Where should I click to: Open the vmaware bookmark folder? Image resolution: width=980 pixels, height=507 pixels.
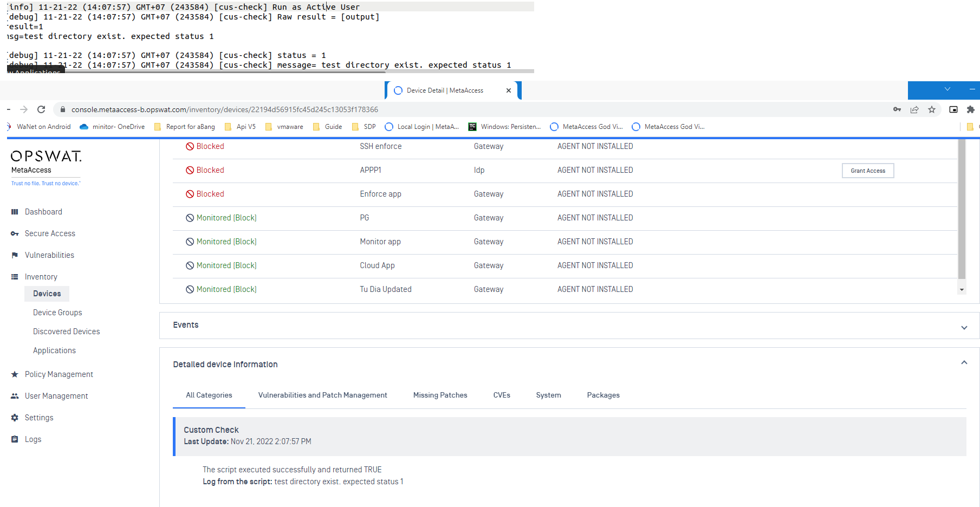pyautogui.click(x=284, y=127)
